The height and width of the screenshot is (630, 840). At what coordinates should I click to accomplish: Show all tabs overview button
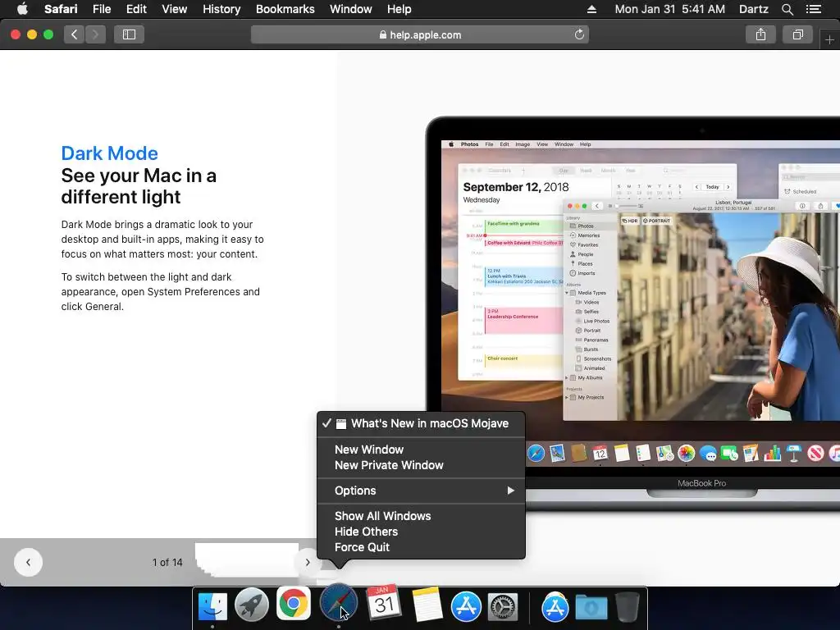click(797, 34)
